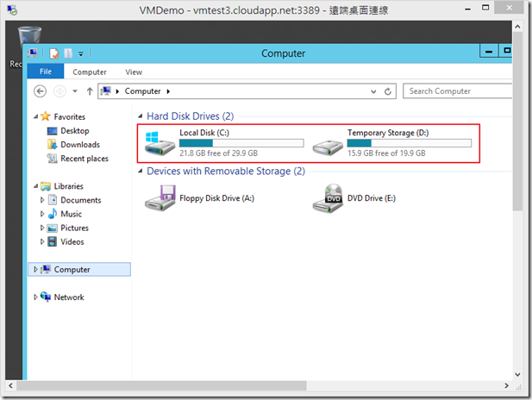Expand the chevron after Computer breadcrumb
The height and width of the screenshot is (400, 532).
[168, 91]
